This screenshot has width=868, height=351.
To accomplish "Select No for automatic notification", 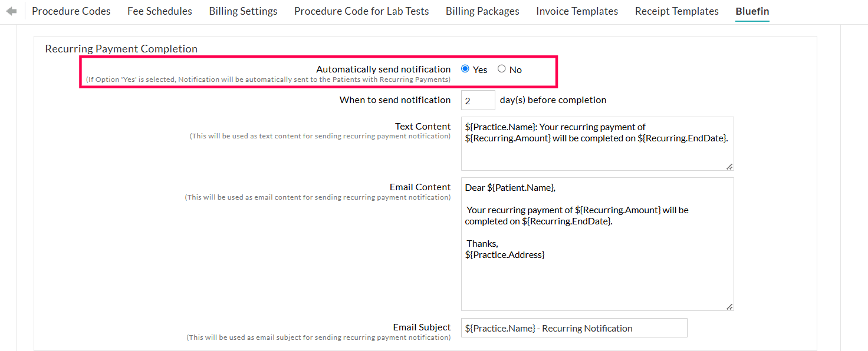I will tap(502, 69).
